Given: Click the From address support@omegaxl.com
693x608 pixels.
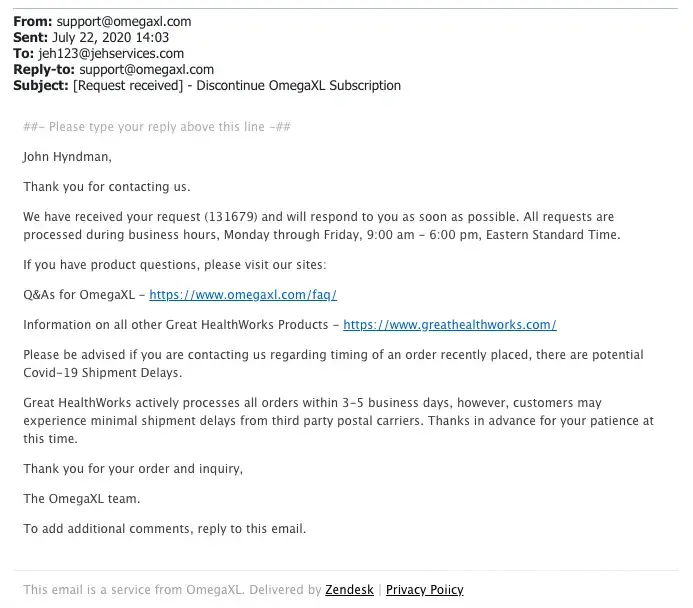Looking at the screenshot, I should [122, 21].
